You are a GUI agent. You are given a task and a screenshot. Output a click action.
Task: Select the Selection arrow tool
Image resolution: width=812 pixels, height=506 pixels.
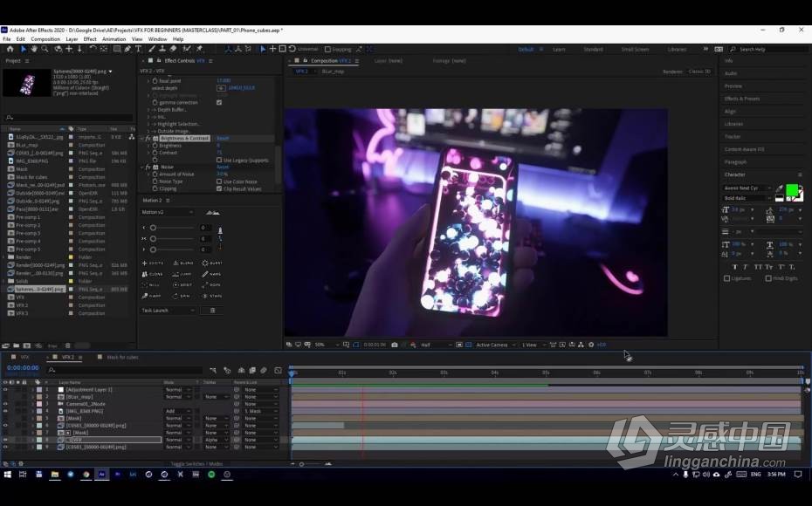pyautogui.click(x=23, y=49)
